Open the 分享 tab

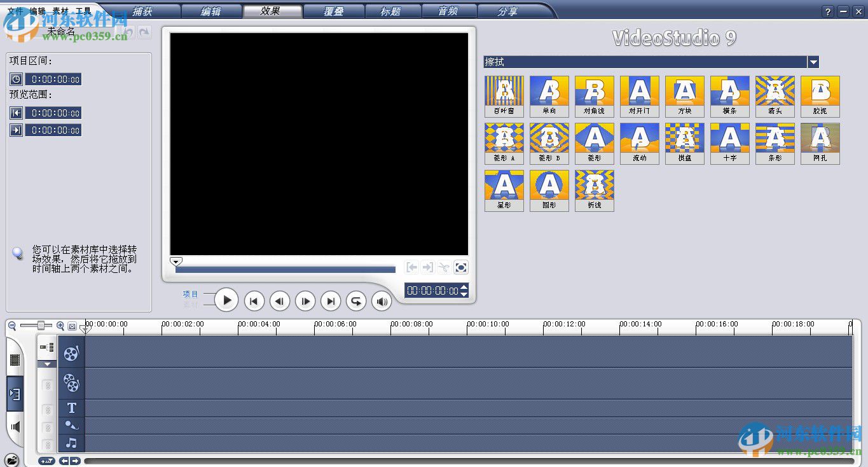(507, 11)
